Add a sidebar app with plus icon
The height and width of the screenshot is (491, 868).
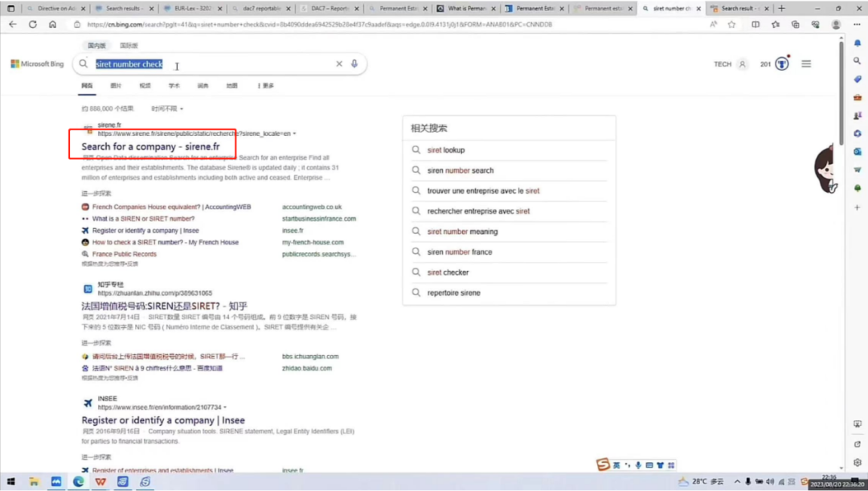(x=857, y=207)
